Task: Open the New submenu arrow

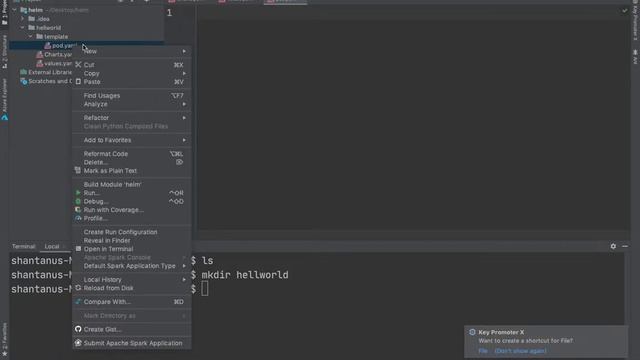Action: click(x=184, y=51)
